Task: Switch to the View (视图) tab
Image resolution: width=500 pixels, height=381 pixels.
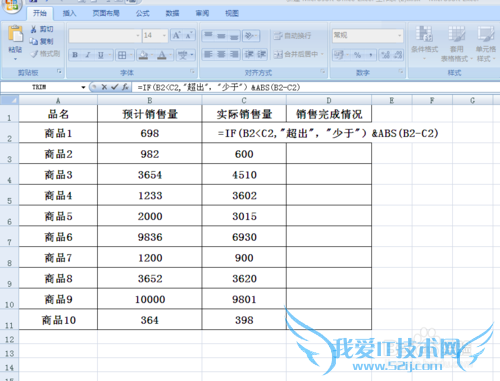Action: tap(232, 13)
